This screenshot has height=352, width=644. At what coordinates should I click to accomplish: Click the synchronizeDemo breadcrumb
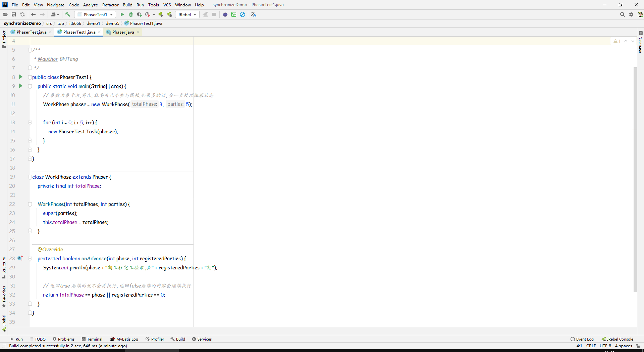[22, 23]
